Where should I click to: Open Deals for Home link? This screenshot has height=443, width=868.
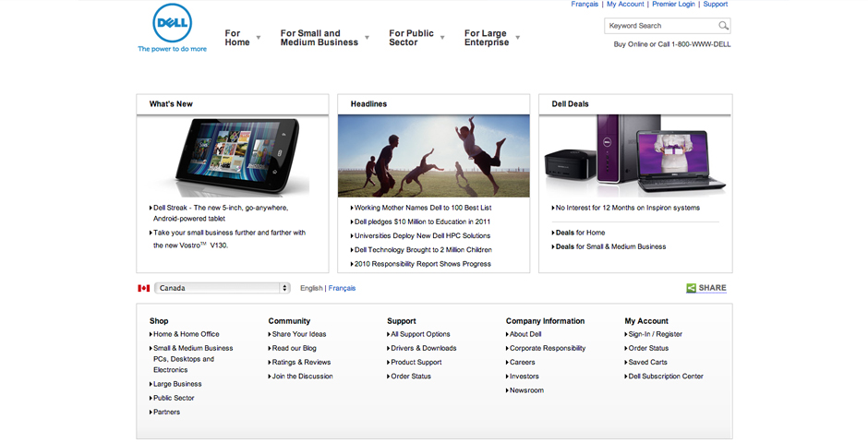[580, 233]
